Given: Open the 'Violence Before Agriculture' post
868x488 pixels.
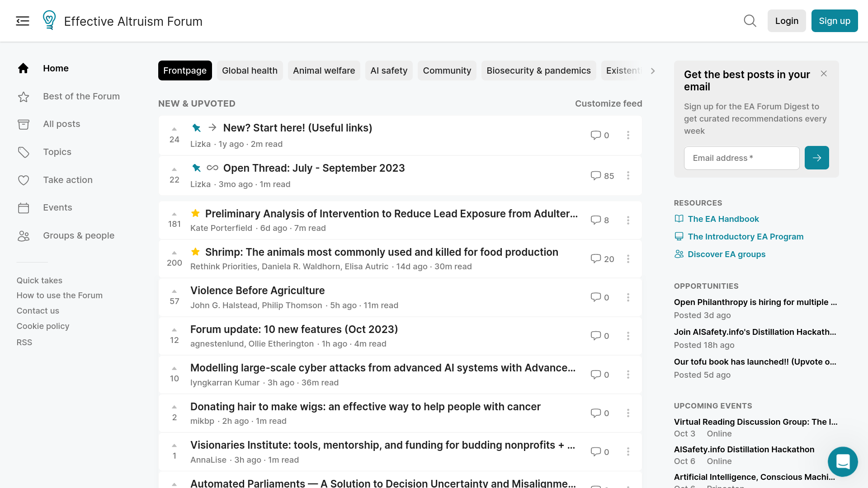Looking at the screenshot, I should point(257,291).
